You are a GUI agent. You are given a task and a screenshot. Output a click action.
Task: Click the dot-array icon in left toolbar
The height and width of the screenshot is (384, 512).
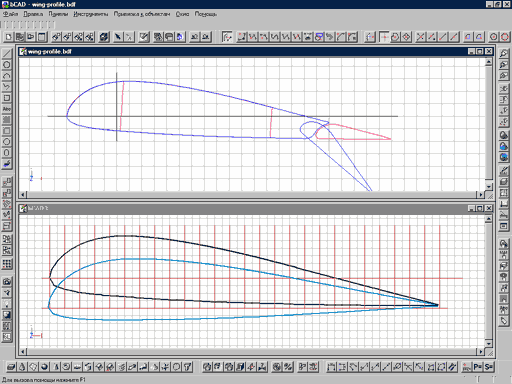pyautogui.click(x=7, y=264)
